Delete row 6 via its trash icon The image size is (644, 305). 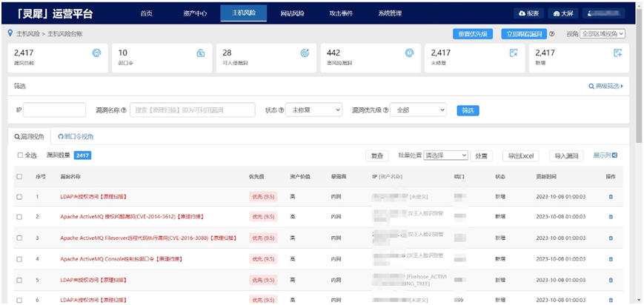(x=611, y=301)
